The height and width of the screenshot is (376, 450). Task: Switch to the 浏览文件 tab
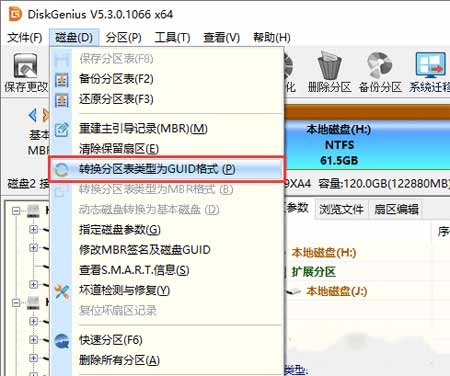coord(341,209)
